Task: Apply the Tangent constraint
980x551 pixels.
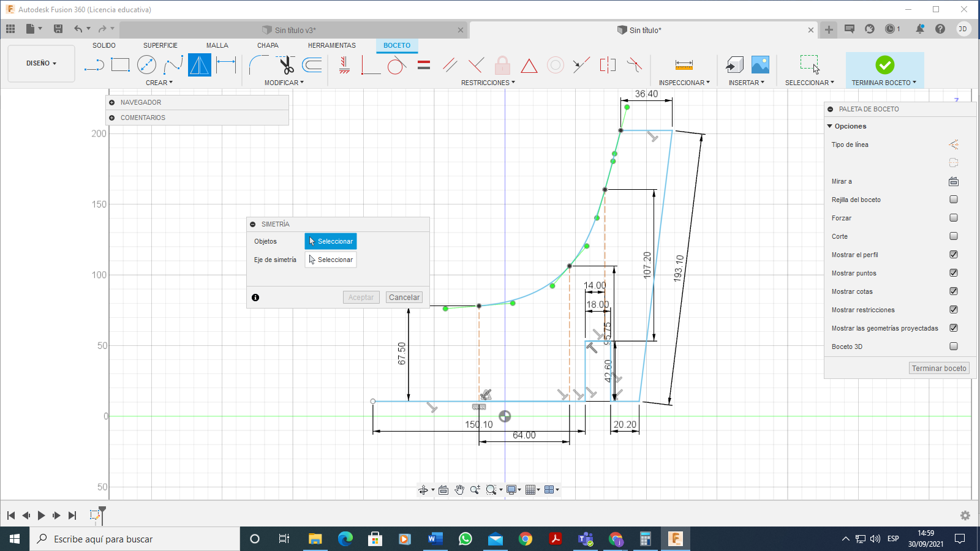Action: [397, 65]
